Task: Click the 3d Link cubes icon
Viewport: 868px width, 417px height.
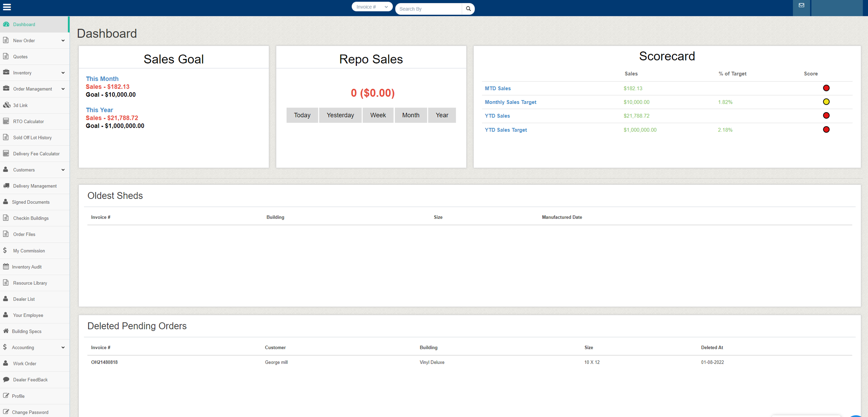Action: point(7,105)
